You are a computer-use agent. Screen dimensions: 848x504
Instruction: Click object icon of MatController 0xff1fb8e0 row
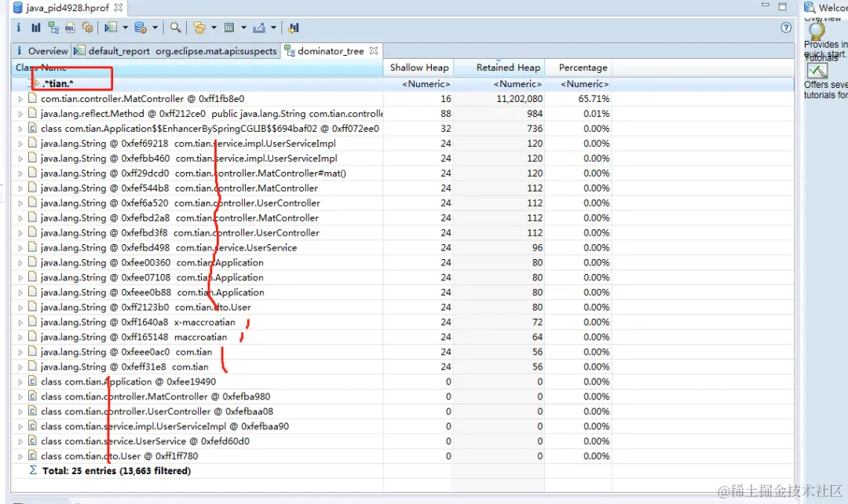(32, 98)
